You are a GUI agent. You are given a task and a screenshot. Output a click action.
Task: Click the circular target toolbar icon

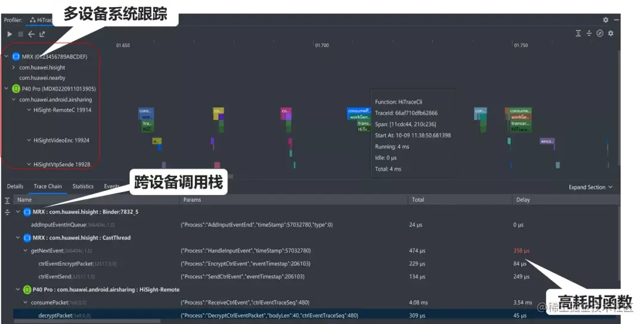coord(600,33)
